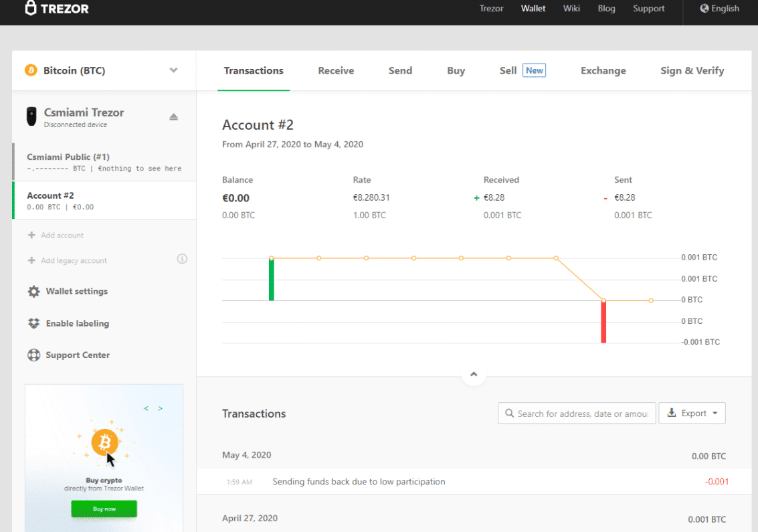Click the globe icon for English language
This screenshot has height=532, width=758.
tap(704, 9)
